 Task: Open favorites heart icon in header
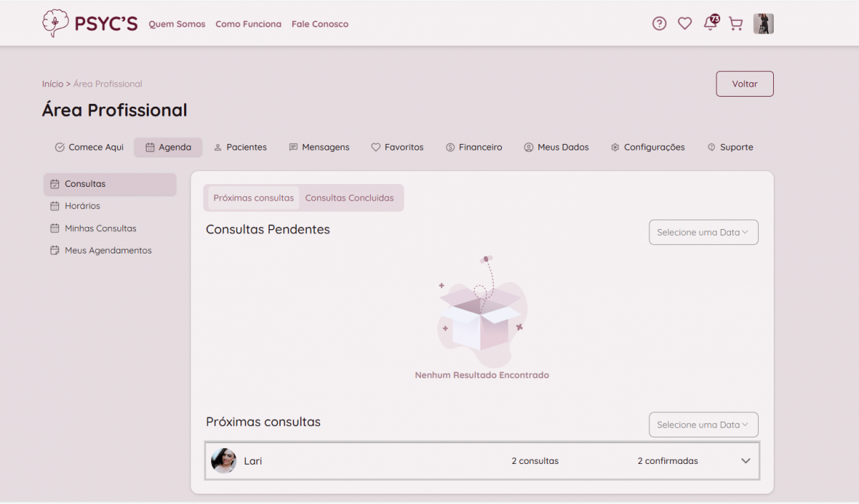tap(684, 24)
